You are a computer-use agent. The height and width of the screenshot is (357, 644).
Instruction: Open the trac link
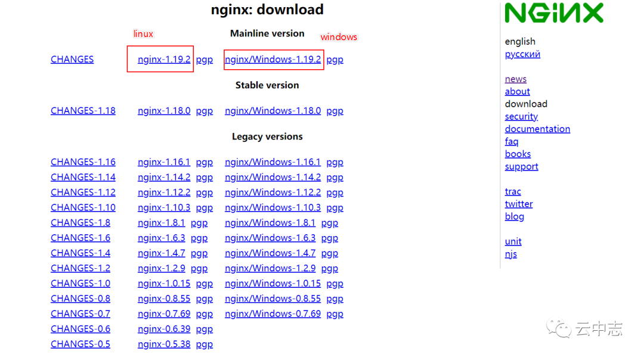pos(513,192)
